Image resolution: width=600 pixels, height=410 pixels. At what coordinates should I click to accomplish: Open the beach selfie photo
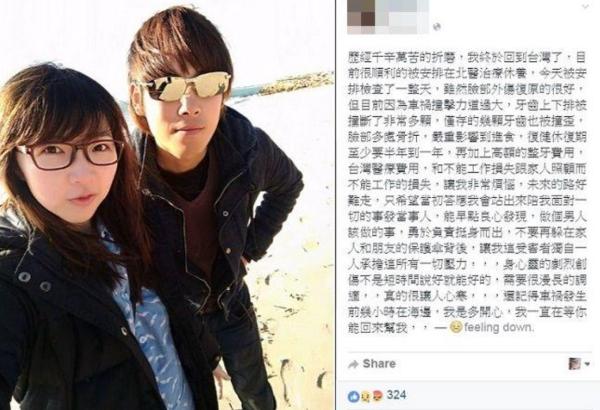tap(167, 205)
